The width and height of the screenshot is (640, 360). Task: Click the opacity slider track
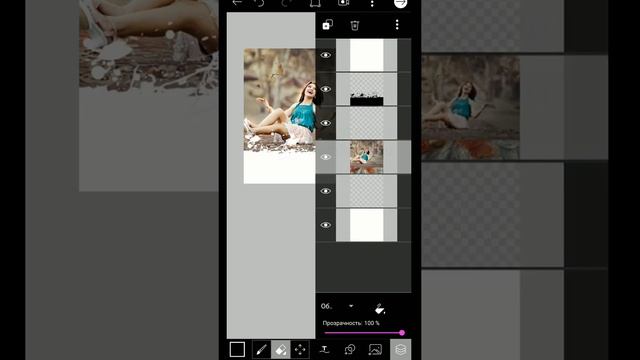coord(363,333)
